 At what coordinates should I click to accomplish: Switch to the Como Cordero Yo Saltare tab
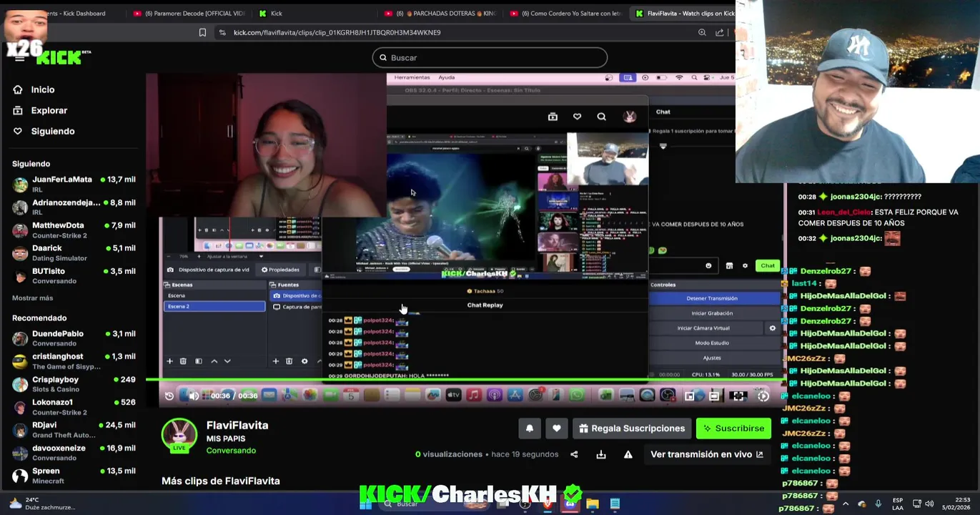[x=565, y=13]
